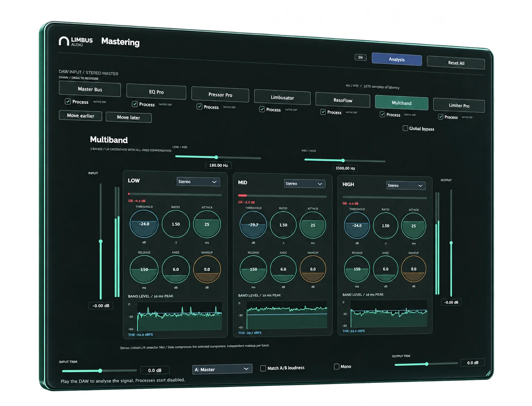The image size is (532, 406).
Task: Select the Master Bus module tab
Action: [90, 89]
